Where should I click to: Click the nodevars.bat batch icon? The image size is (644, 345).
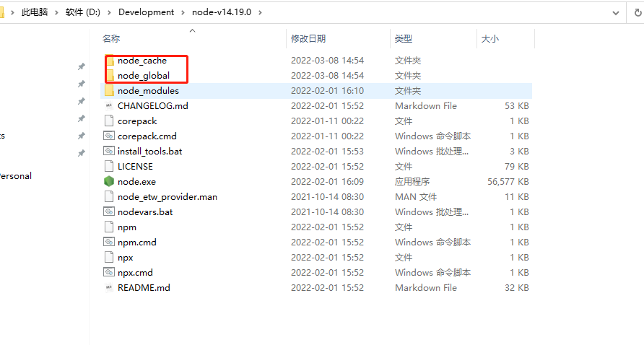click(109, 211)
